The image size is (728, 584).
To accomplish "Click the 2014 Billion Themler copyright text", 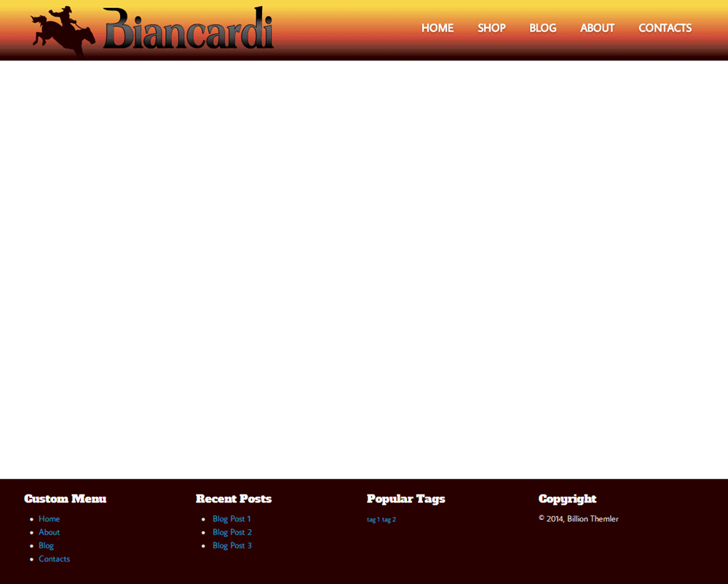I will (x=579, y=518).
